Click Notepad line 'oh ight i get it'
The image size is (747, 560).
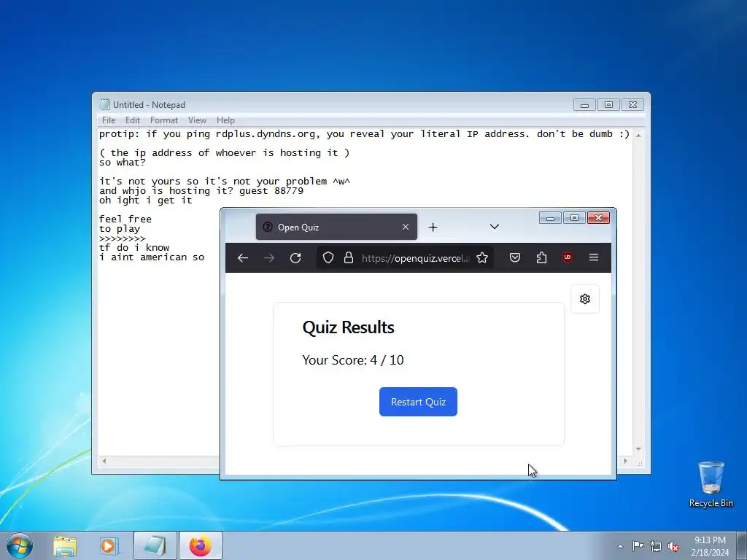pos(146,201)
